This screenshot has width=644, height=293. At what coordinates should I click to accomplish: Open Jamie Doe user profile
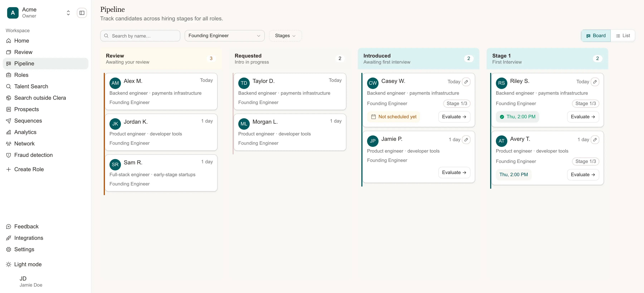pos(45,282)
